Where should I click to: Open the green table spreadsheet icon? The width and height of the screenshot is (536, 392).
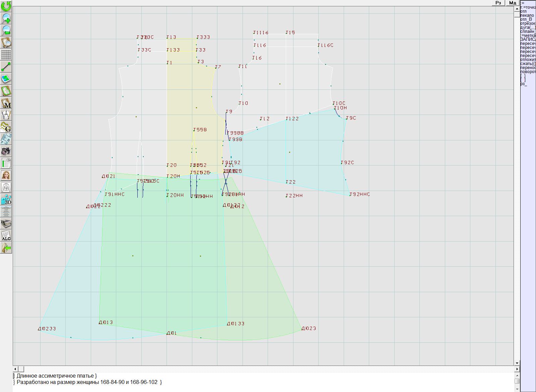click(6, 164)
